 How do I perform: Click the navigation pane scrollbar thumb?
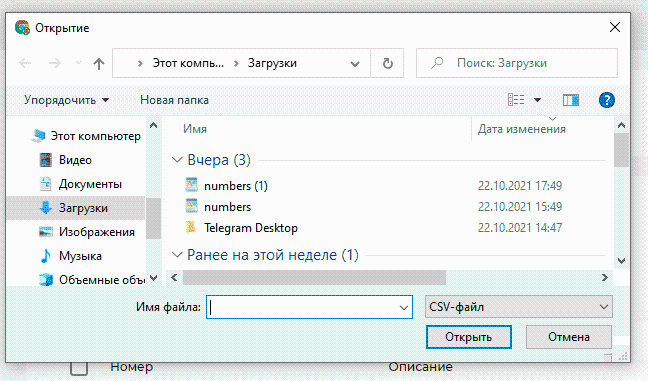(153, 218)
